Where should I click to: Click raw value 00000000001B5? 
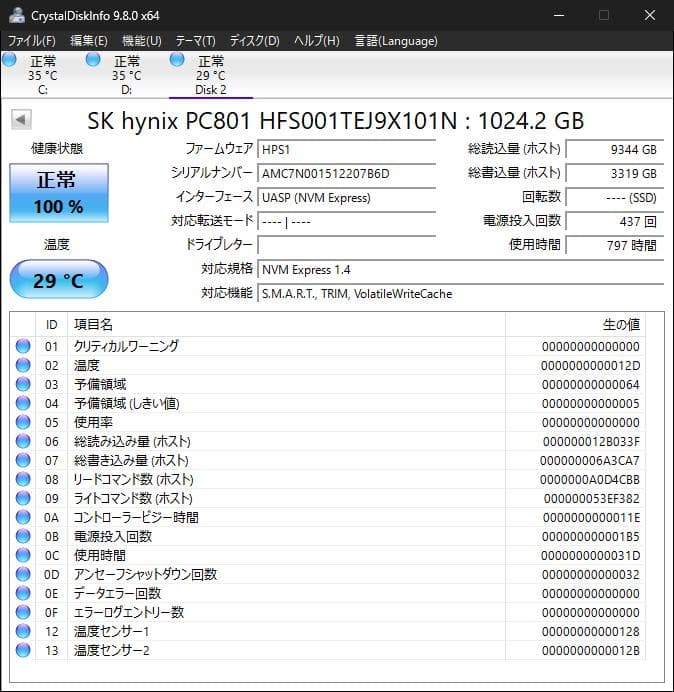tap(591, 537)
